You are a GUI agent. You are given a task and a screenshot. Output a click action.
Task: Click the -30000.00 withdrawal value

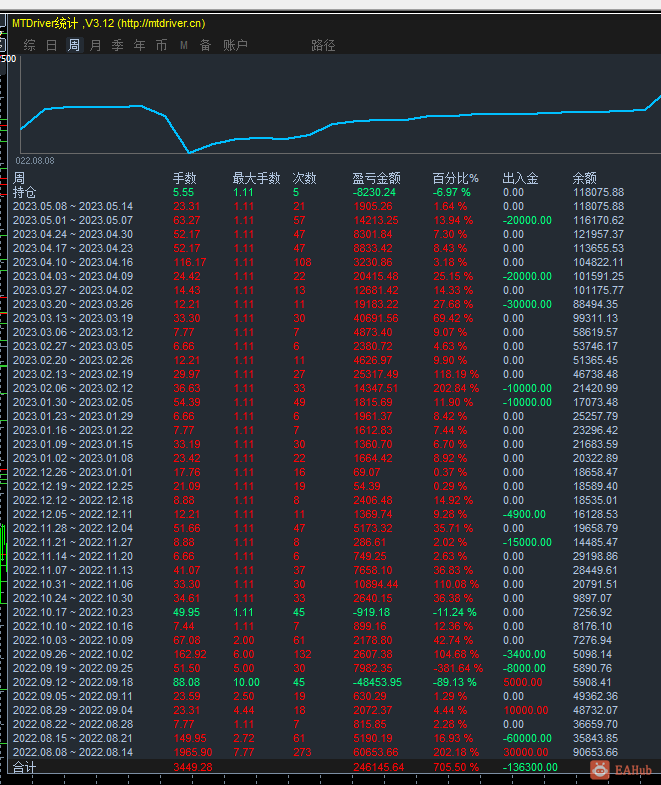point(527,304)
